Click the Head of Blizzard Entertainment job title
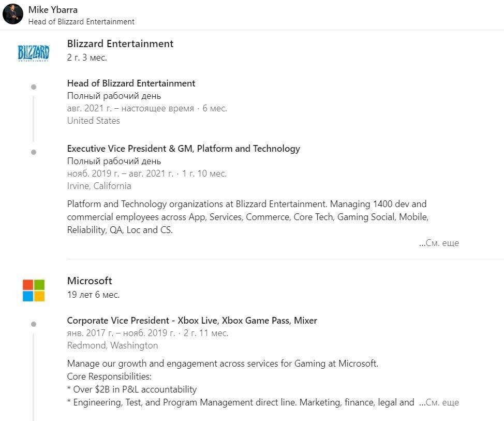 (131, 83)
